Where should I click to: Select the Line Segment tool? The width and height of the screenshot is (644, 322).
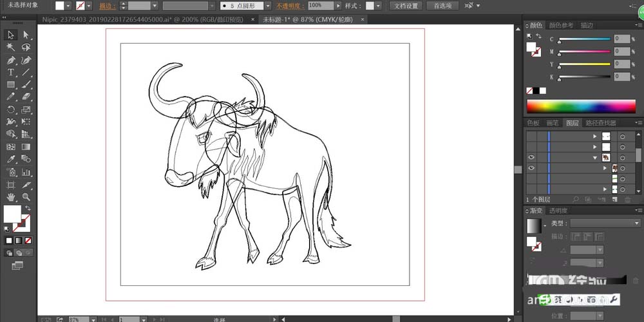point(26,72)
